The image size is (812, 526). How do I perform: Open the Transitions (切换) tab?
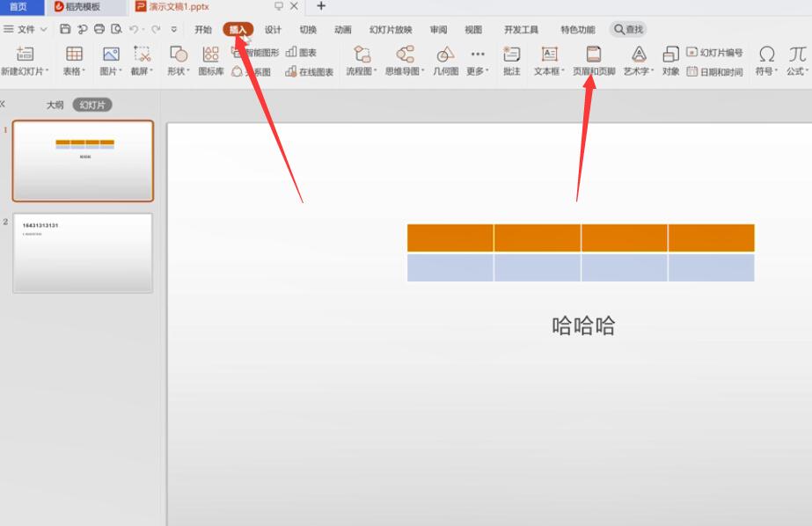point(308,30)
